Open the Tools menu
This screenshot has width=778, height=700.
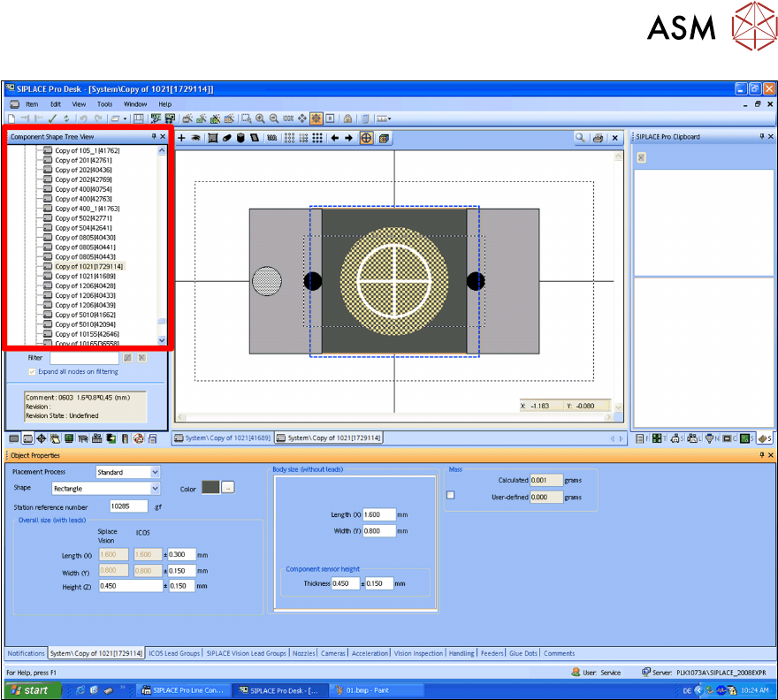[x=104, y=104]
